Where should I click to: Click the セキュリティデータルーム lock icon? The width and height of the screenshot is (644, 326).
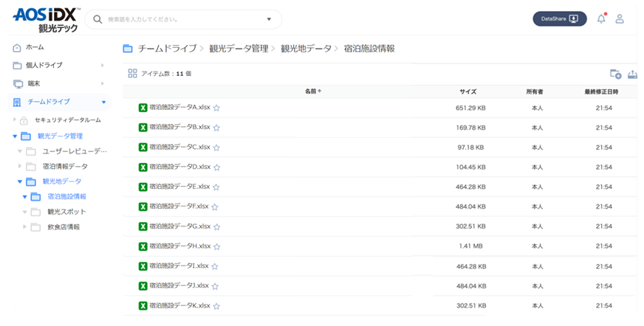24,120
